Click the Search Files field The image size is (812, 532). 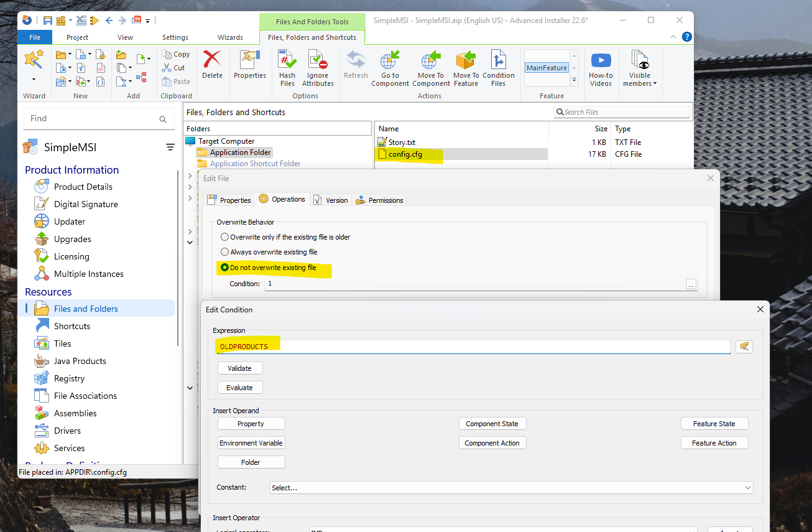point(622,112)
